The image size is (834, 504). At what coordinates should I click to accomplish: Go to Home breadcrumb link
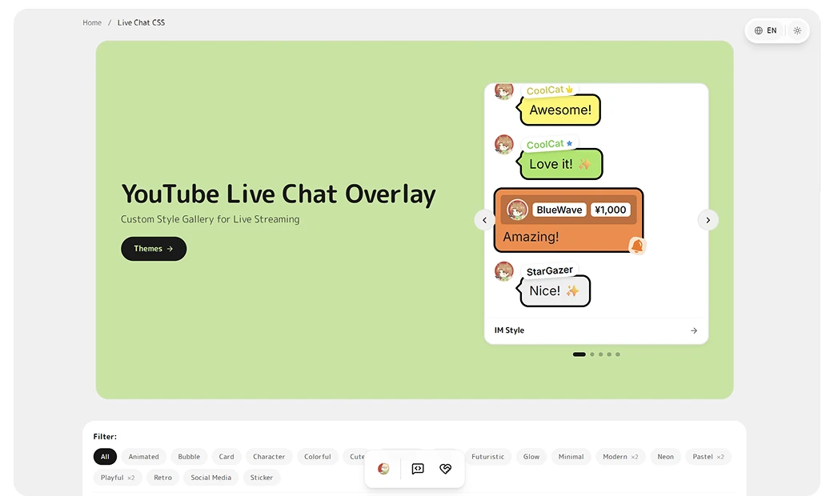[92, 22]
